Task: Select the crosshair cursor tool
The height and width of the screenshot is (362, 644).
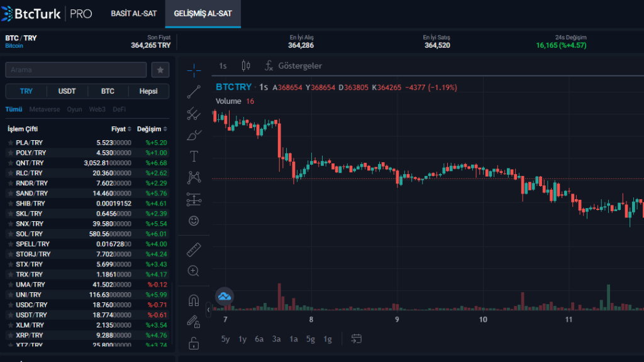Action: tap(194, 70)
